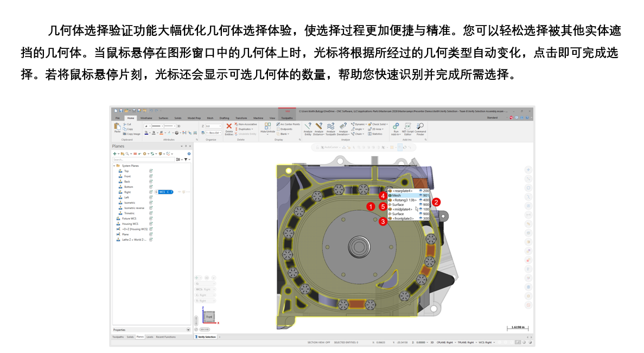This screenshot has height=353, width=644.
Task: Select the Housing WCS plane row
Action: tap(130, 224)
